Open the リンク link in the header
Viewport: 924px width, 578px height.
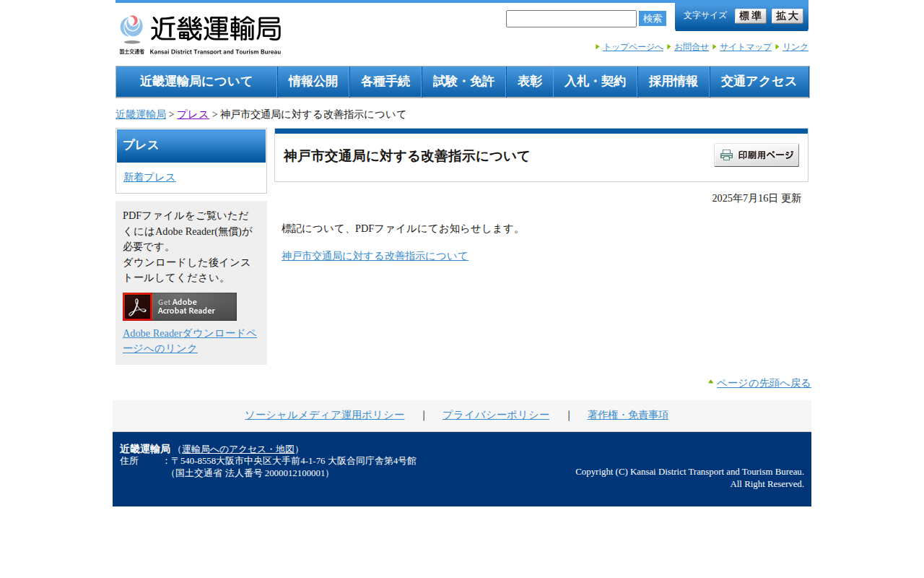pos(796,47)
